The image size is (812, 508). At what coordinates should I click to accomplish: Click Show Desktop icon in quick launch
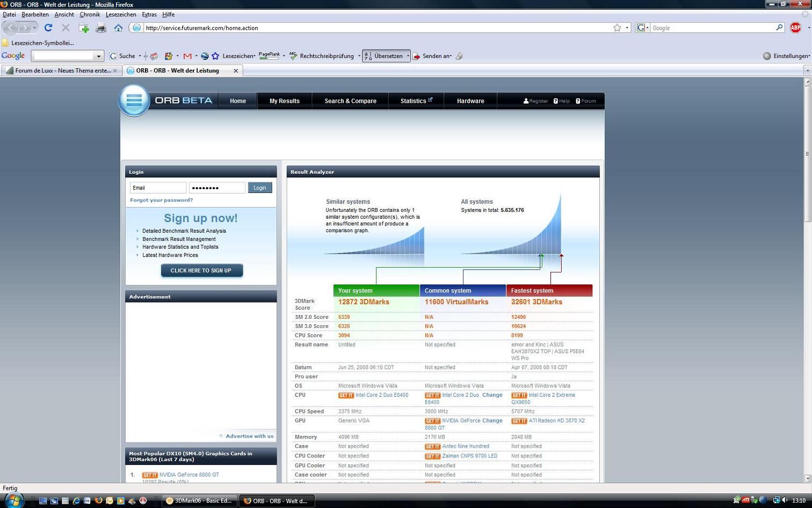point(43,500)
